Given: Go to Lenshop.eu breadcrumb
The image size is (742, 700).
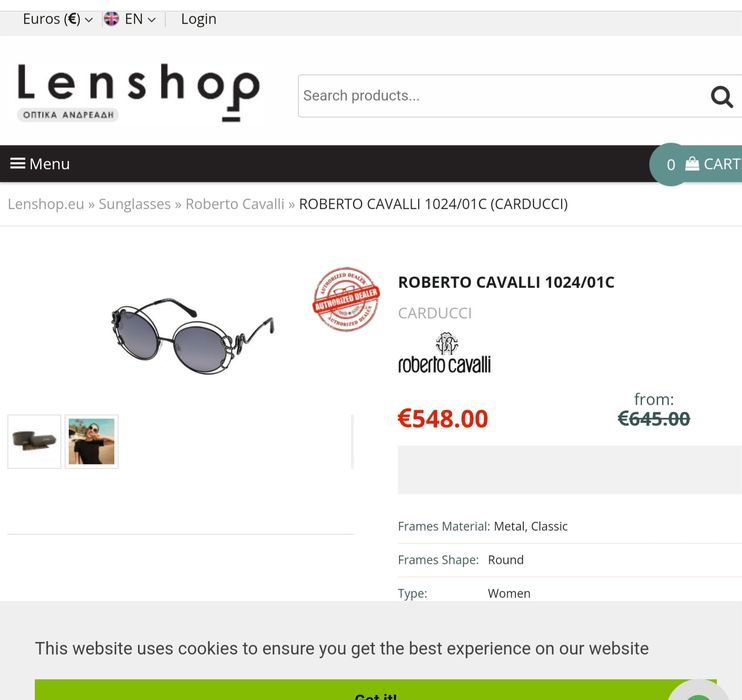Looking at the screenshot, I should (46, 204).
